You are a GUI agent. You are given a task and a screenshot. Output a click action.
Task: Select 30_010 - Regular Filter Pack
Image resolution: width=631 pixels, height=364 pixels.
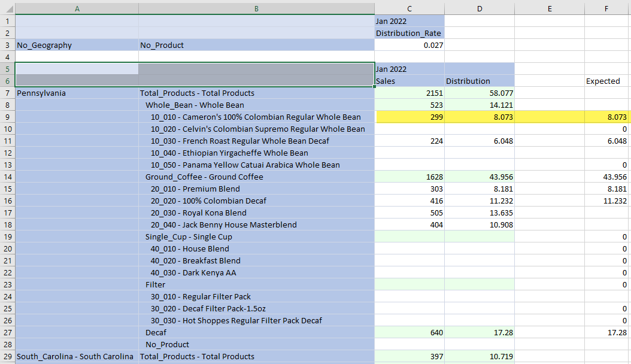(x=256, y=296)
